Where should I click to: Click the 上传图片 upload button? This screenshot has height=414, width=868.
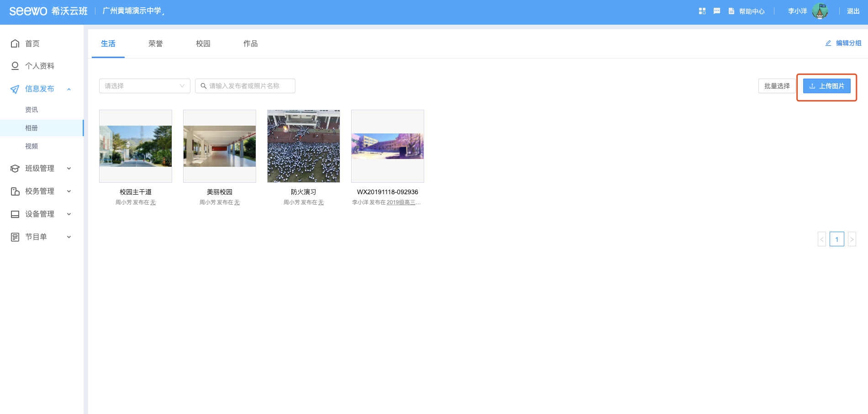pos(826,86)
